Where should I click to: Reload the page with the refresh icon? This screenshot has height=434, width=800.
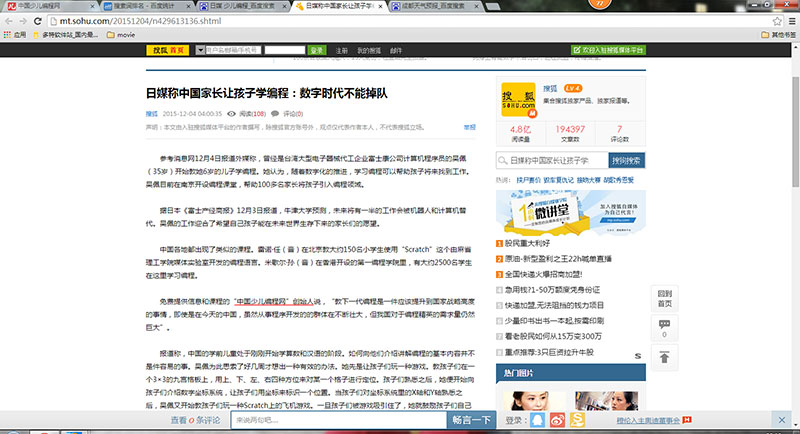tap(37, 21)
